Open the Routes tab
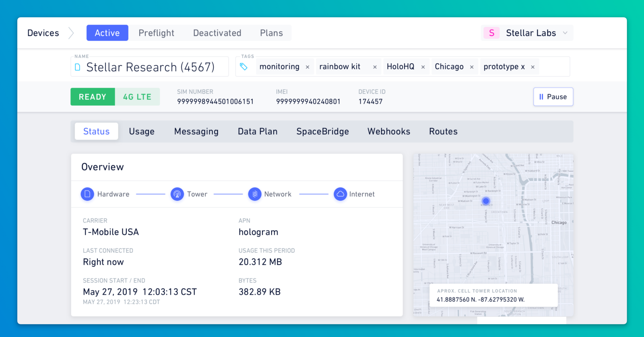Screen dimensions: 644x337 (x=443, y=131)
